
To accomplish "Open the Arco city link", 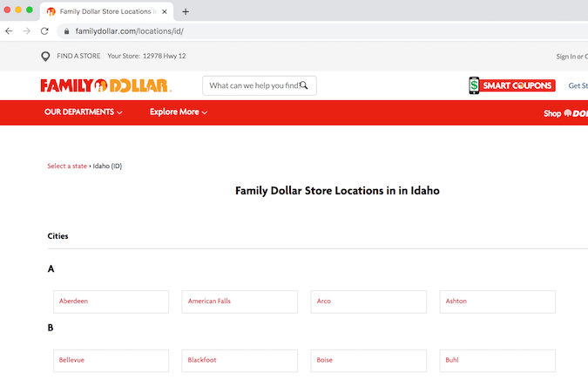I will tap(368, 302).
